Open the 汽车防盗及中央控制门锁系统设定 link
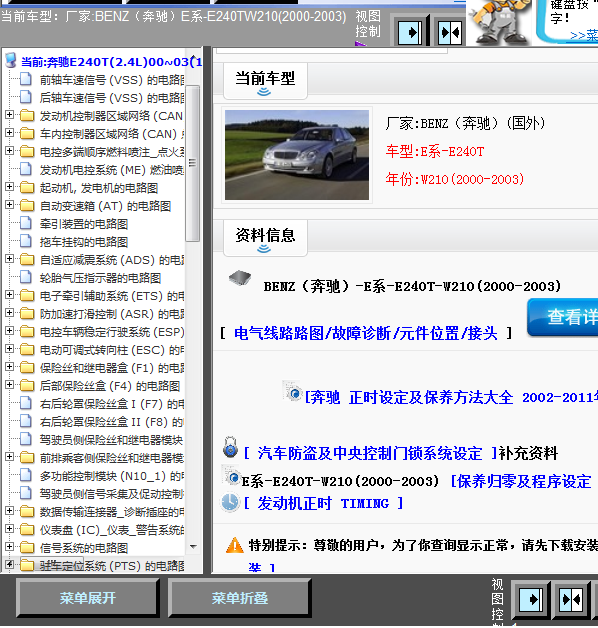Viewport: 598px width, 628px height. pos(370,453)
